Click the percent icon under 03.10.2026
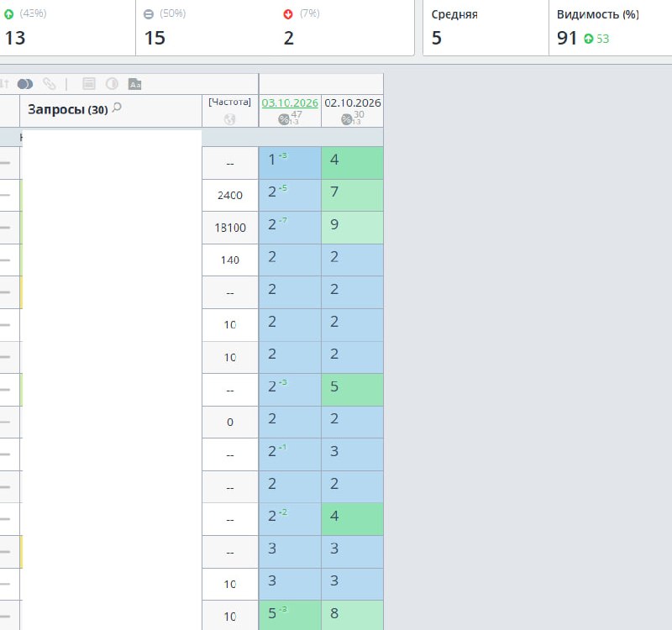 [x=283, y=119]
